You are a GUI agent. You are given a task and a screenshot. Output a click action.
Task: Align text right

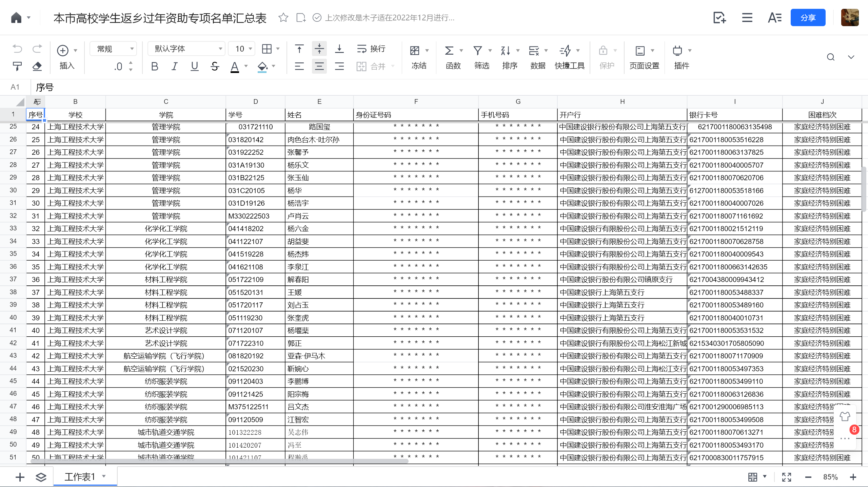[339, 66]
